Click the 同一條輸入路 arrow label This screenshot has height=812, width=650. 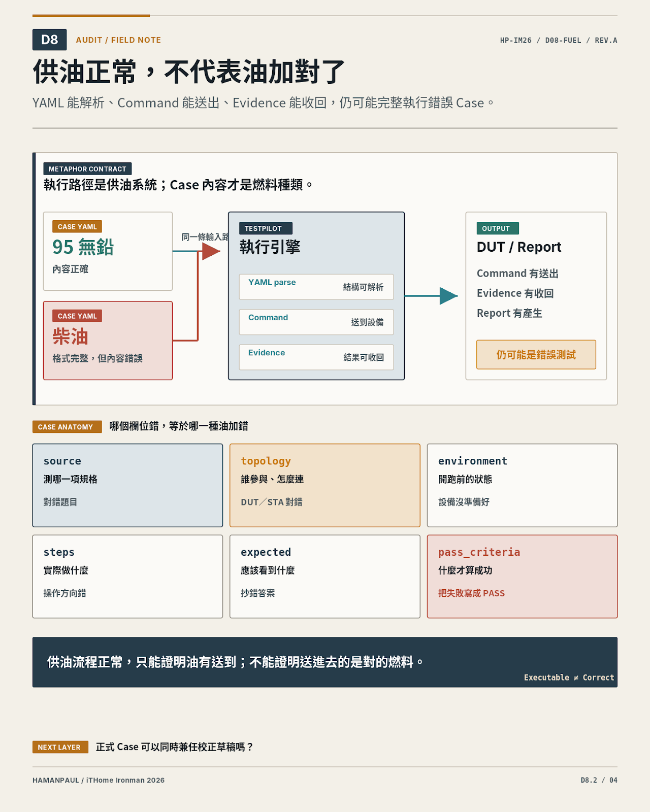pos(205,237)
